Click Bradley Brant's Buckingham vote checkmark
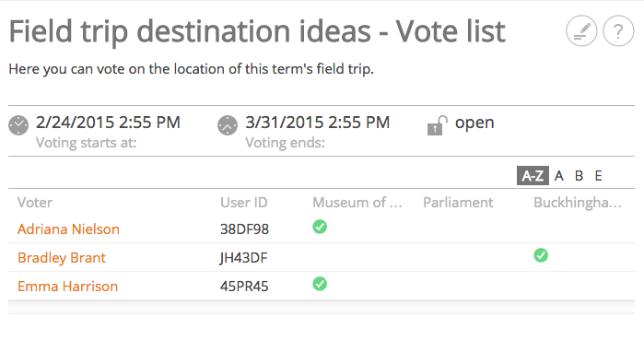The height and width of the screenshot is (340, 644). point(541,255)
